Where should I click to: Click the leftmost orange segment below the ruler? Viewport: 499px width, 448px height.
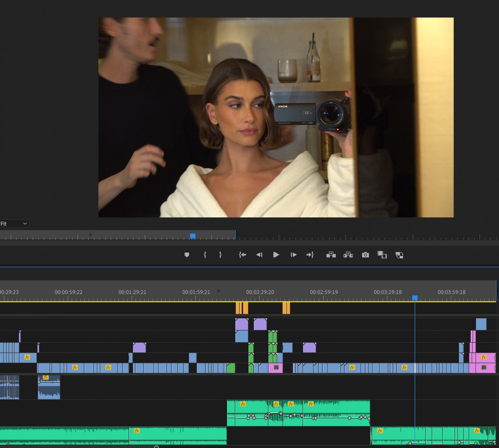(239, 308)
